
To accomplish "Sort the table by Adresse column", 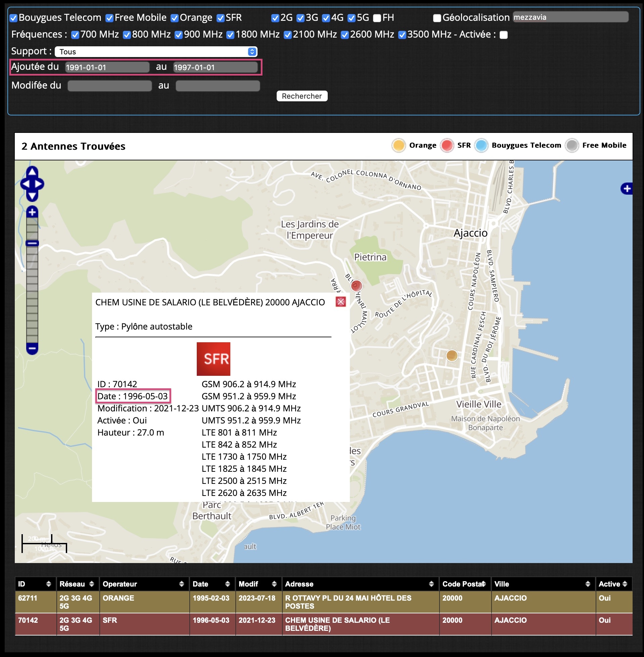I will [x=360, y=584].
